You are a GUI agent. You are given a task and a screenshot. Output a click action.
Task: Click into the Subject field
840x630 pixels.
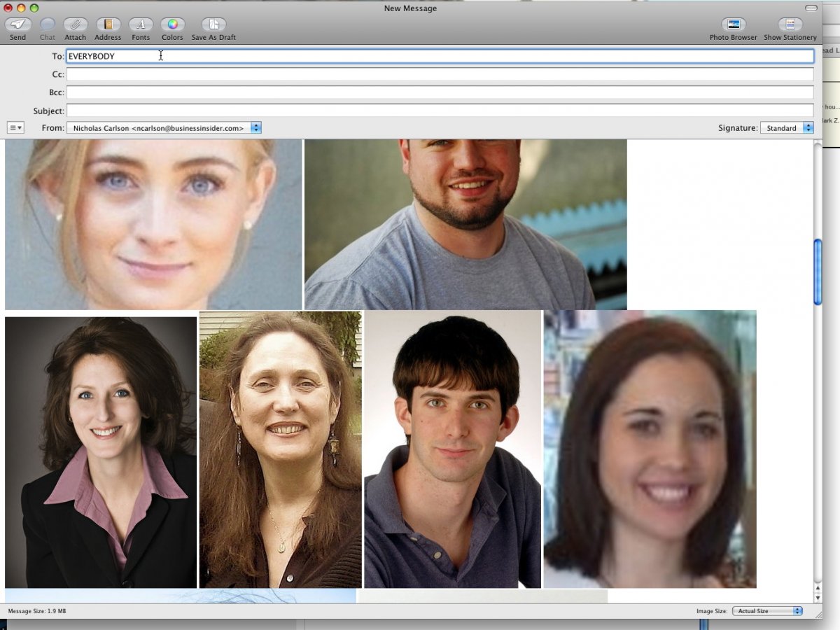pos(440,111)
